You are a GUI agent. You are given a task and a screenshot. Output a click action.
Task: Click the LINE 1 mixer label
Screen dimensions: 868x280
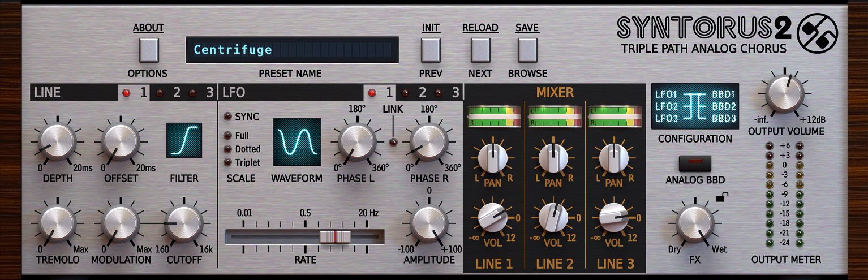tap(494, 264)
